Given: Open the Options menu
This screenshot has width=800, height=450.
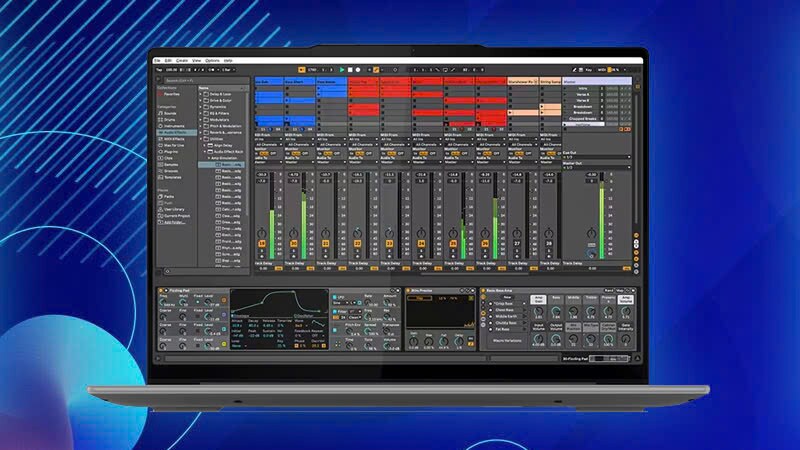Looking at the screenshot, I should tap(212, 61).
